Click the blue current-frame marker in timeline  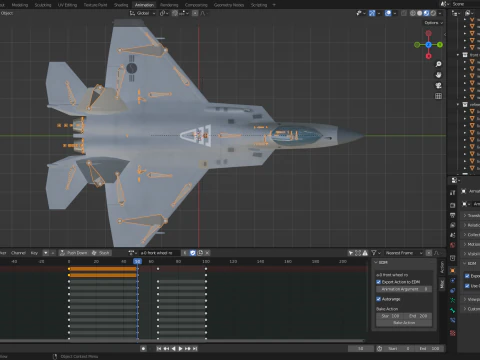tap(137, 261)
